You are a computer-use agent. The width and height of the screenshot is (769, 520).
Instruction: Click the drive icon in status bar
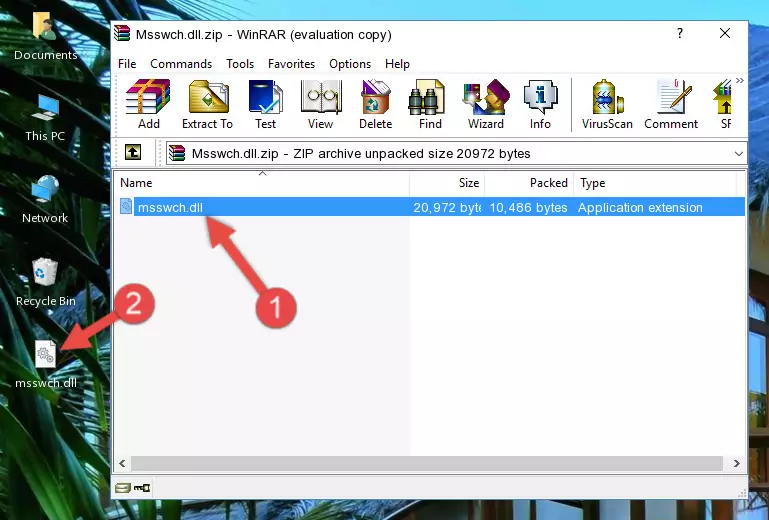(x=123, y=488)
